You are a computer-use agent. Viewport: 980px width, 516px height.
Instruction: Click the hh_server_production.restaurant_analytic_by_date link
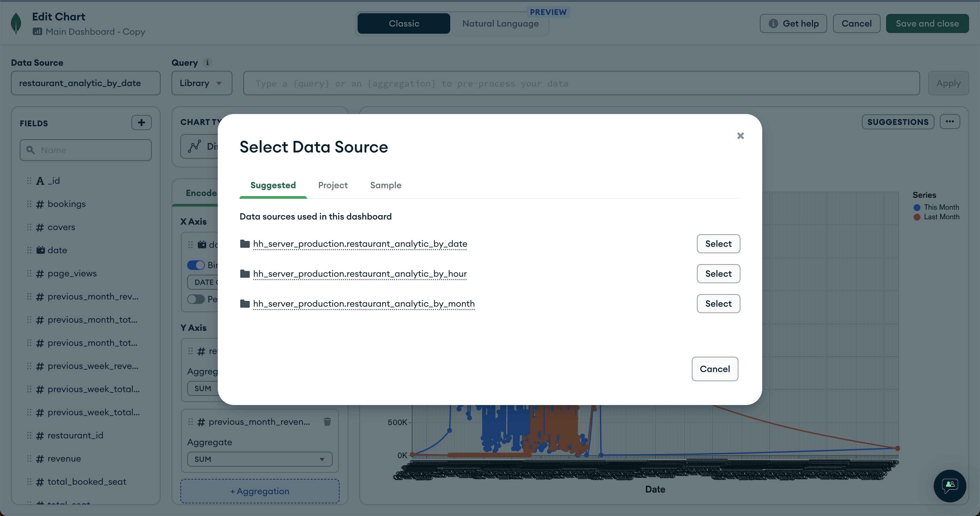[x=360, y=244]
